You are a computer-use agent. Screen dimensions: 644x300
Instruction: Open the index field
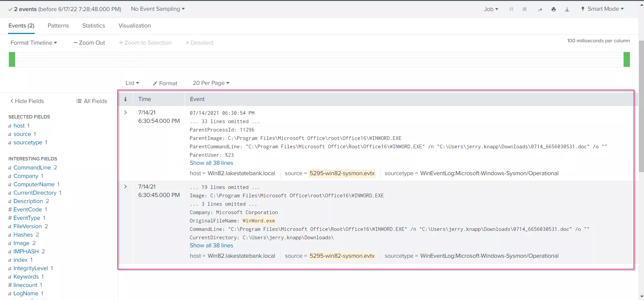(21, 260)
